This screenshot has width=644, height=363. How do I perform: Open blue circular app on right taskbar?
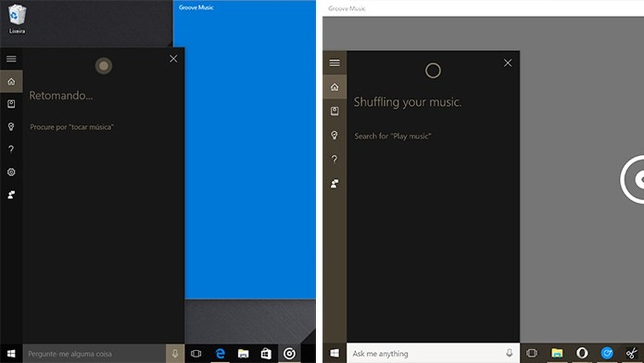point(607,353)
